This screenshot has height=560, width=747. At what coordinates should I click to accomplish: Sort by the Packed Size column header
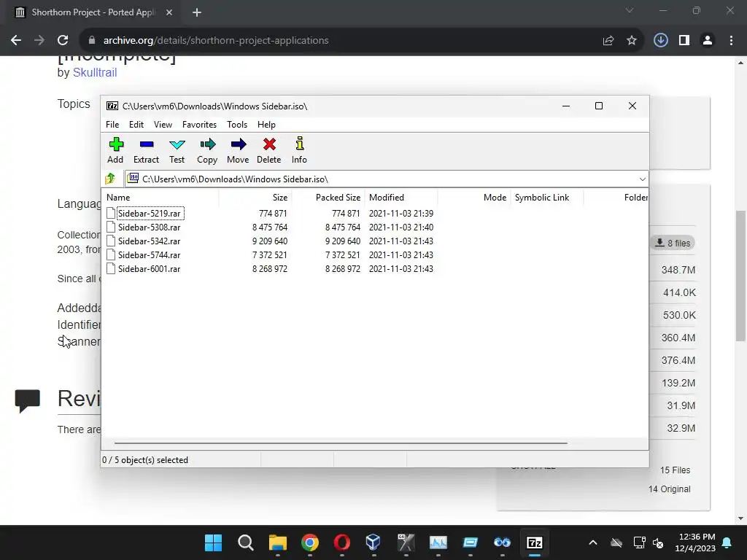click(x=328, y=197)
